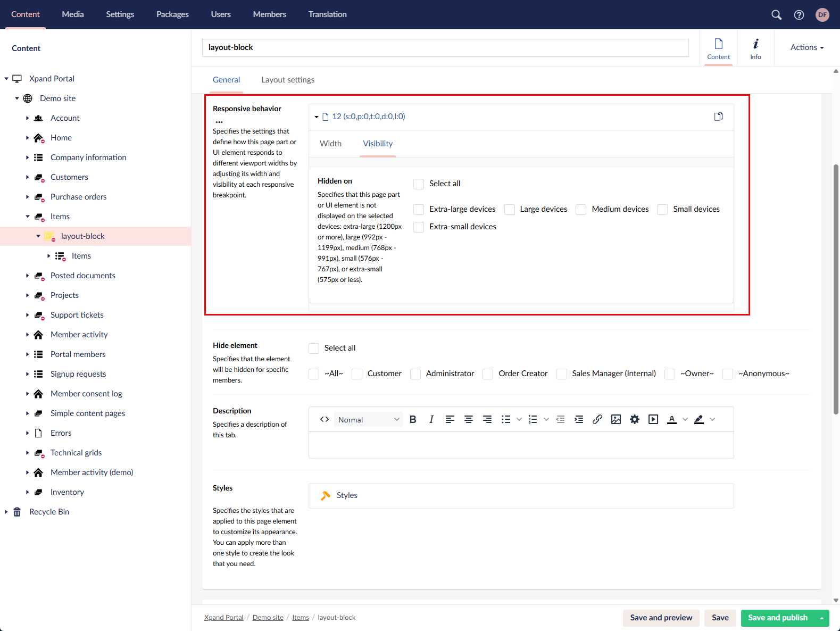Expand the Customers tree node
The width and height of the screenshot is (840, 631).
pyautogui.click(x=28, y=177)
